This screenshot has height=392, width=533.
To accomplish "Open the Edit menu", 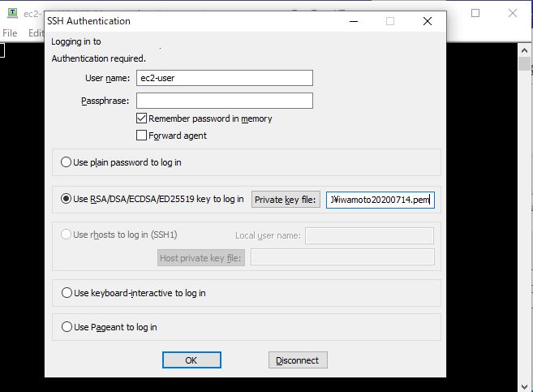I will pos(36,33).
